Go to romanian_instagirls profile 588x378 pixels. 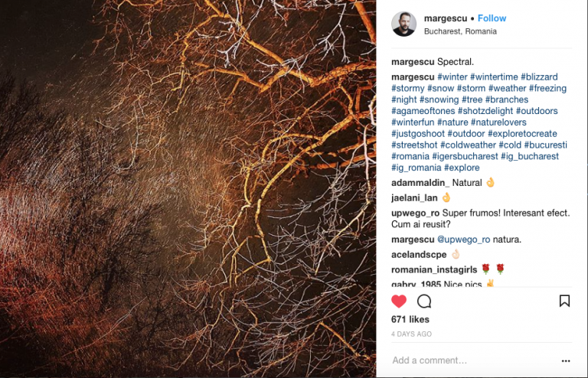click(434, 270)
